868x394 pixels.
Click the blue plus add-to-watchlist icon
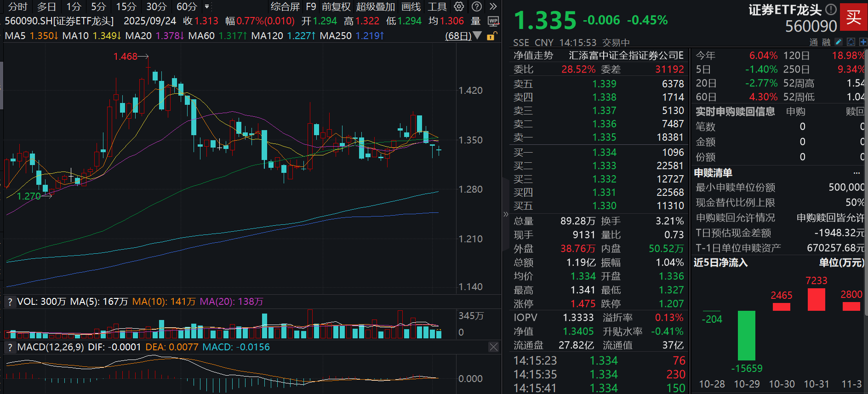[x=863, y=42]
